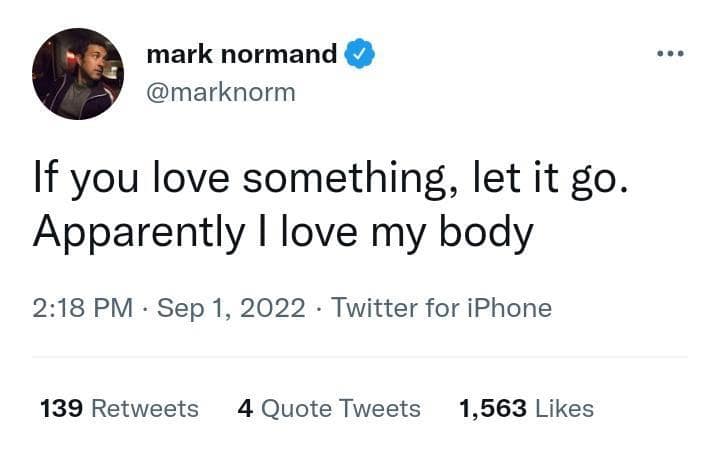View the 1,563 Likes list

[x=526, y=408]
